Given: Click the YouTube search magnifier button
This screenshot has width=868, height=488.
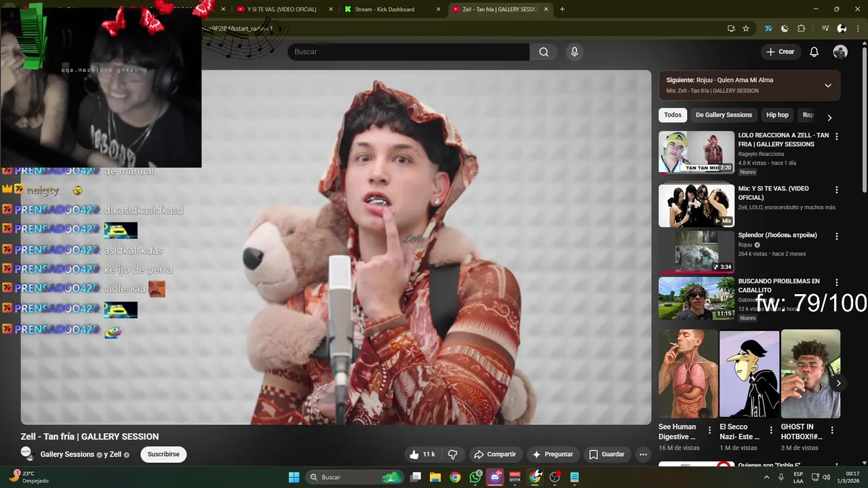Looking at the screenshot, I should point(544,52).
